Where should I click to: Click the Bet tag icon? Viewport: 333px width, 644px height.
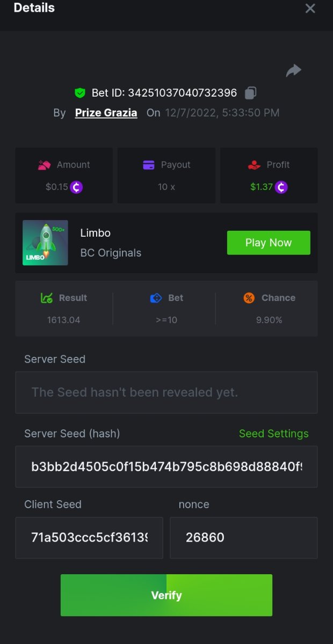[x=156, y=298]
